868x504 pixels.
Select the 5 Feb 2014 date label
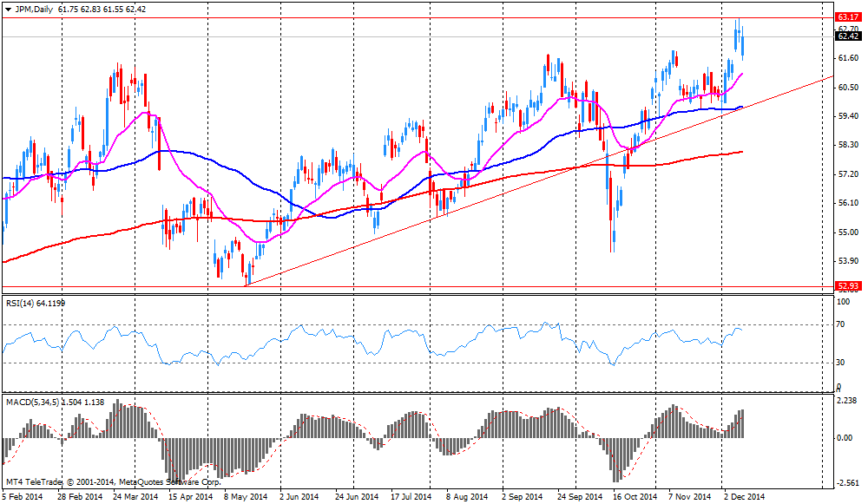[x=23, y=497]
